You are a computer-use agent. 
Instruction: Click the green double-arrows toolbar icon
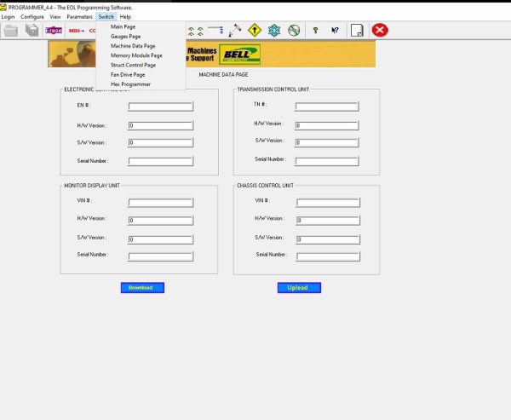[x=196, y=32]
